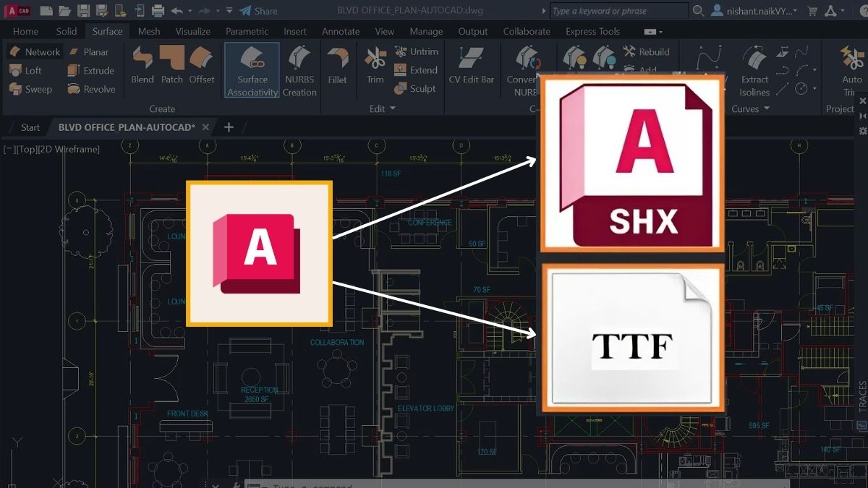
Task: Open Customize Quick Access Toolbar dropdown
Action: coord(229,11)
